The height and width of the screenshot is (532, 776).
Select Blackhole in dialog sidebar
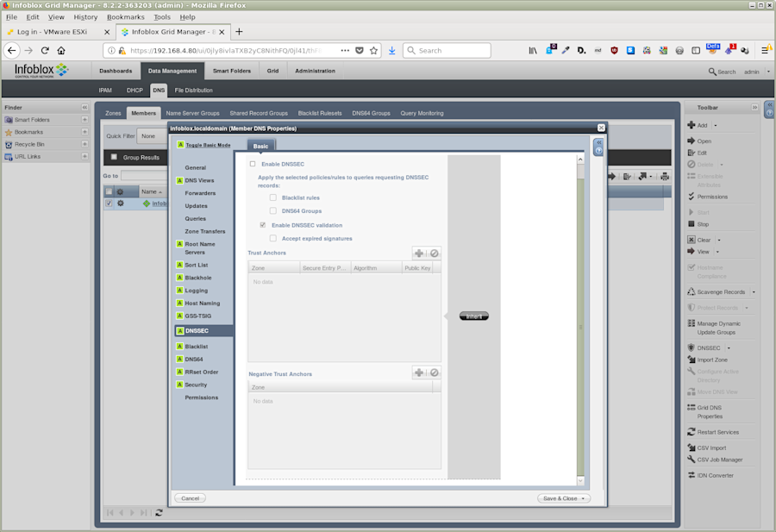[x=198, y=278]
